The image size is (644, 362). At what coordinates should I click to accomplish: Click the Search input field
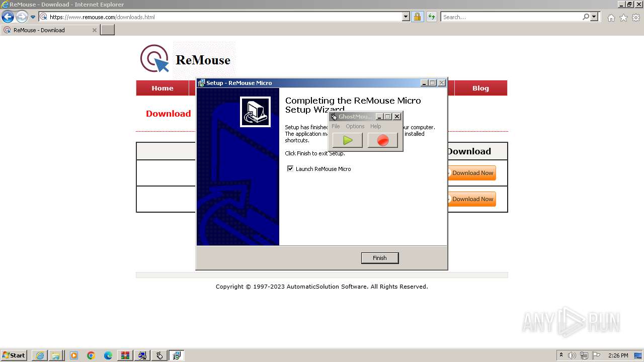(x=511, y=17)
